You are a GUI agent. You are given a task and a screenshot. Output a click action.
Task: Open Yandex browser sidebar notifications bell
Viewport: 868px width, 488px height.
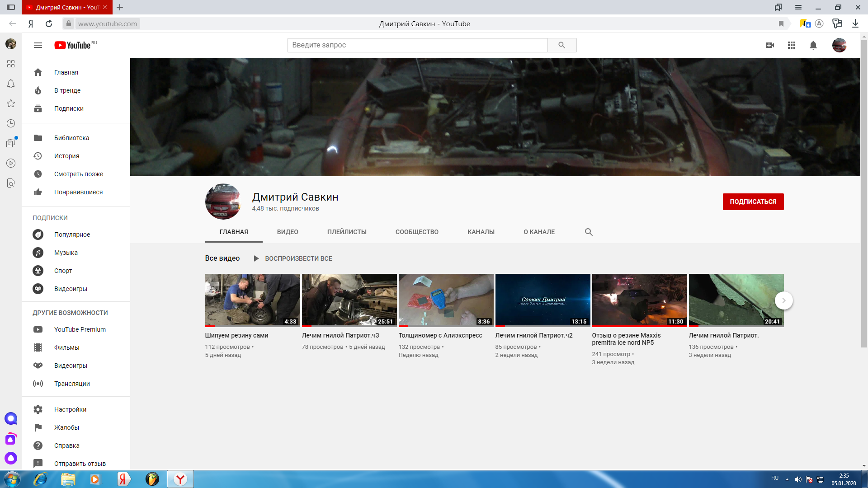pyautogui.click(x=11, y=84)
